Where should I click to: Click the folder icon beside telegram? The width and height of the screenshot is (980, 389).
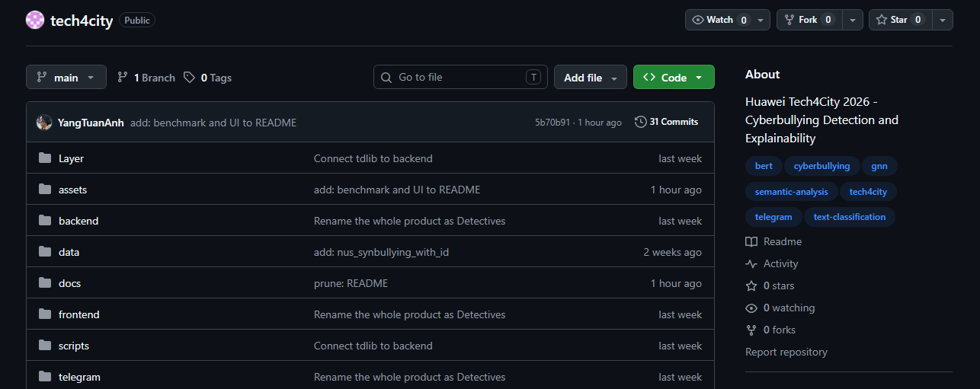[45, 377]
